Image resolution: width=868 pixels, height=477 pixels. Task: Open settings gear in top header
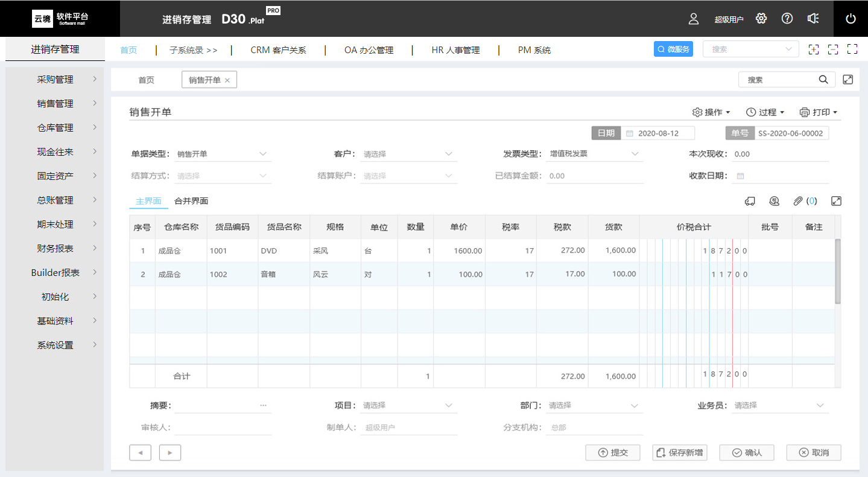point(761,19)
